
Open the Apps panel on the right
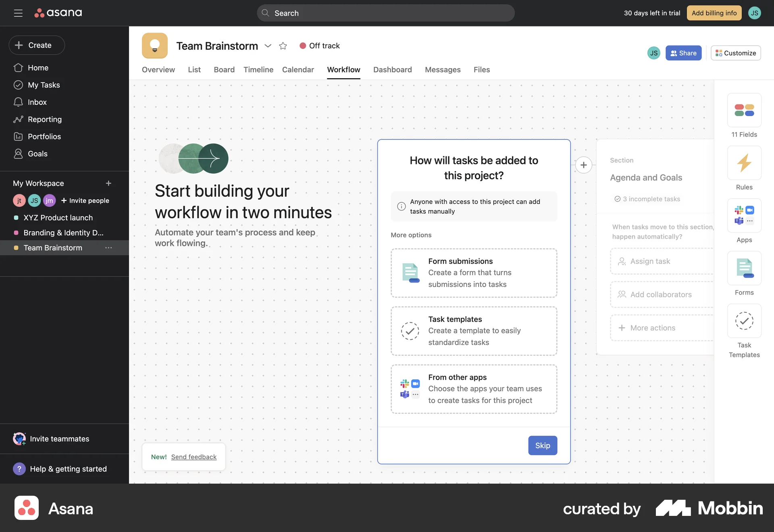pos(744,216)
